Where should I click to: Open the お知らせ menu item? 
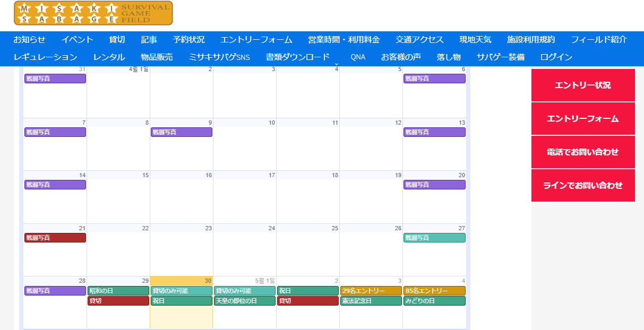[x=29, y=40]
